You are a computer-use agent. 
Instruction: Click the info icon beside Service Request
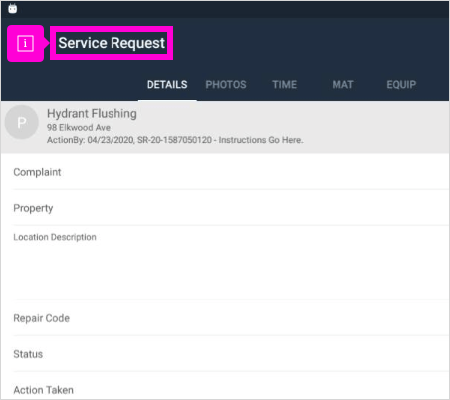click(25, 43)
